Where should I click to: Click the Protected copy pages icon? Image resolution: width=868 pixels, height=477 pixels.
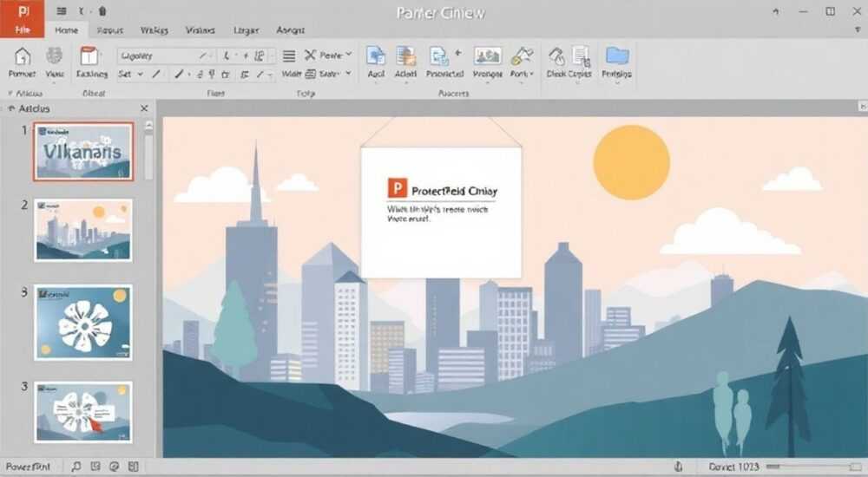pyautogui.click(x=439, y=56)
